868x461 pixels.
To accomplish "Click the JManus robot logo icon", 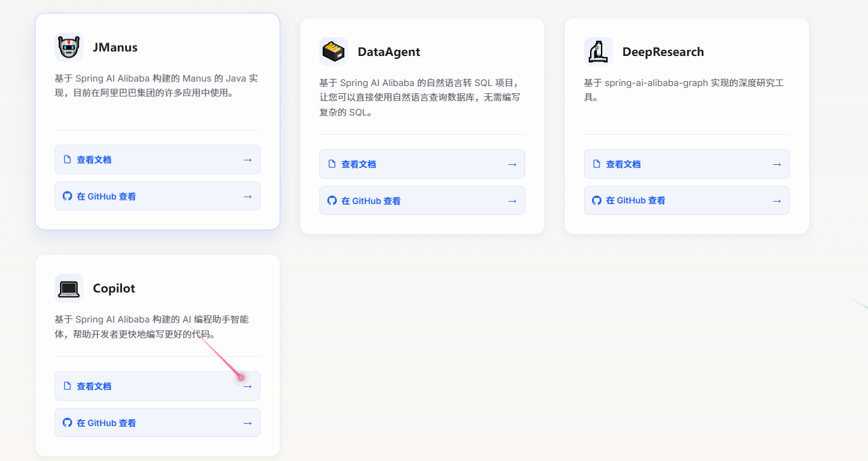I will 69,47.
